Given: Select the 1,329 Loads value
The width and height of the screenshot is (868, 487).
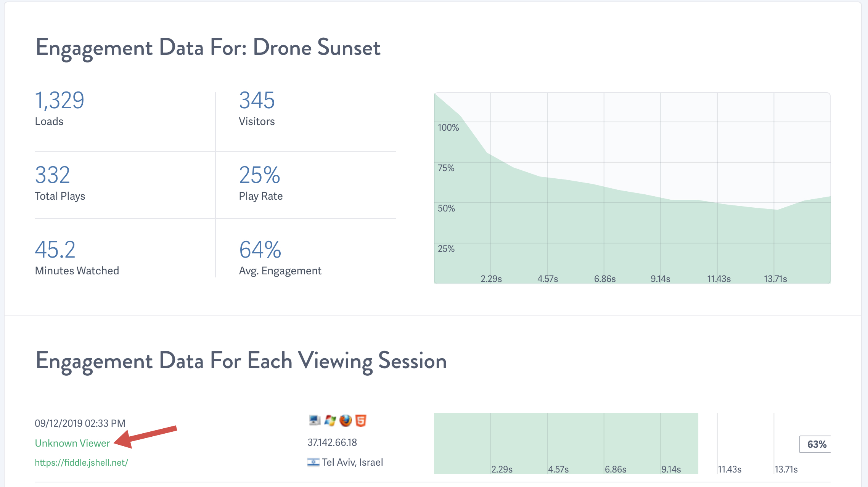Looking at the screenshot, I should 59,101.
